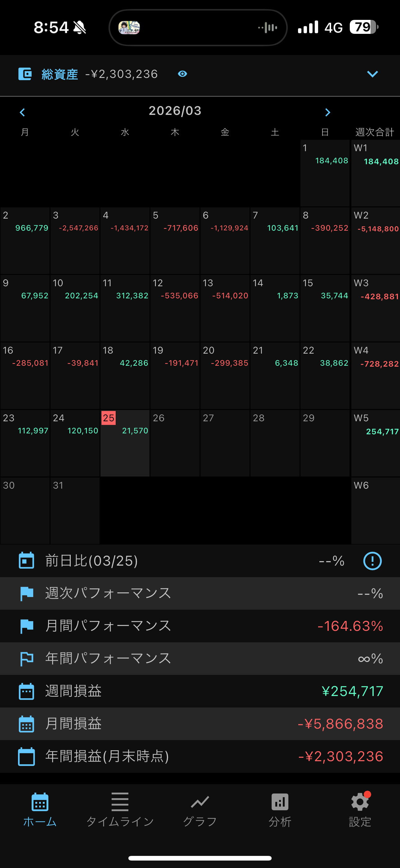The height and width of the screenshot is (868, 400).
Task: Go to previous month arrow
Action: point(23,112)
